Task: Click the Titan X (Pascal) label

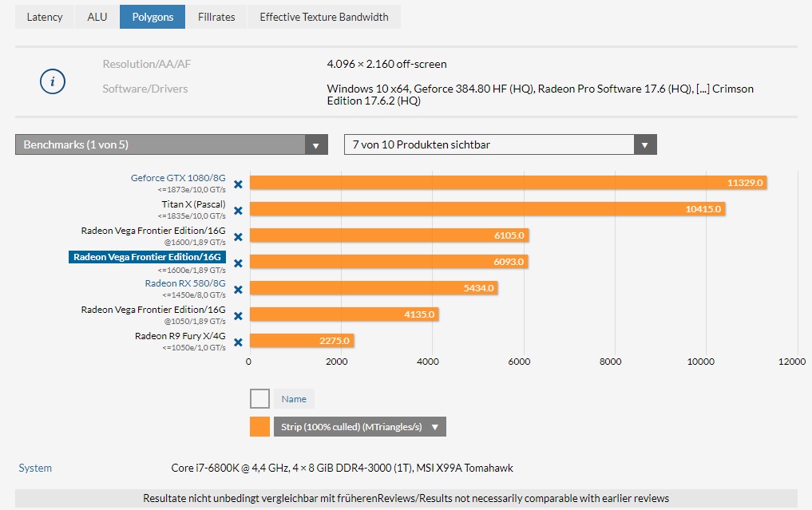Action: (194, 204)
